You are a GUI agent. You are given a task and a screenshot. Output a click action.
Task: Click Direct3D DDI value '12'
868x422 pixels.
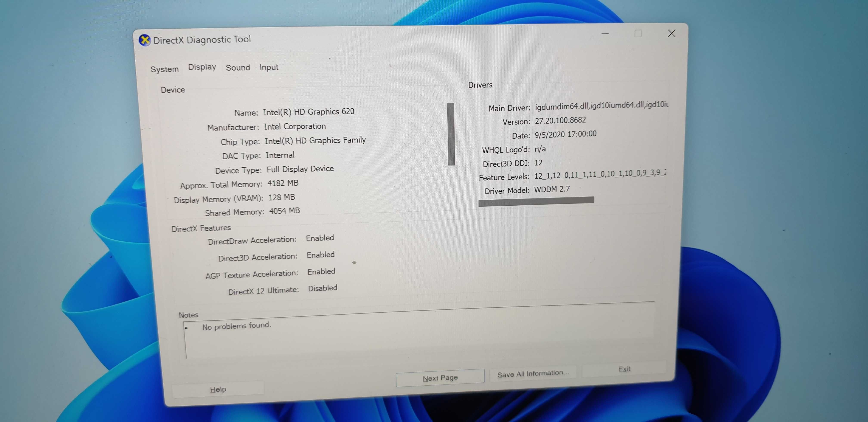click(538, 163)
